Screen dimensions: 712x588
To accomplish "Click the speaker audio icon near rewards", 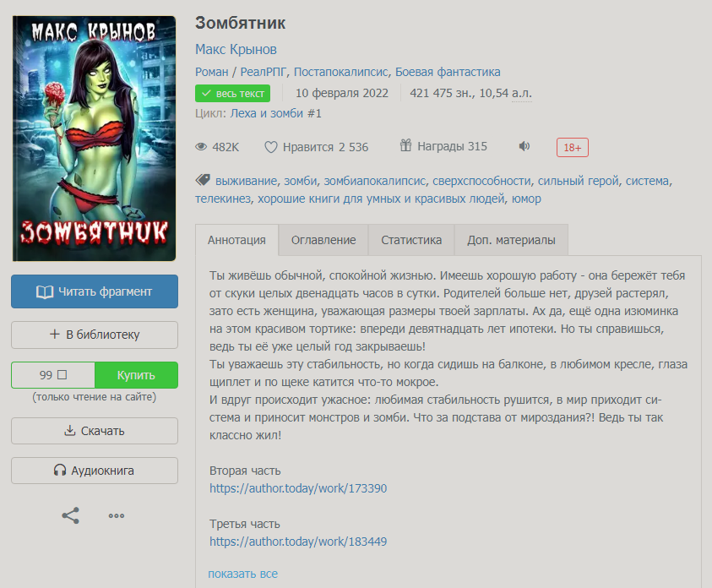I will pos(524,146).
